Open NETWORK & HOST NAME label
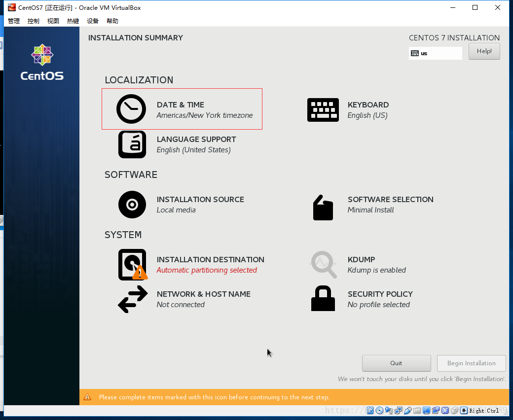This screenshot has height=420, width=513. tap(204, 294)
